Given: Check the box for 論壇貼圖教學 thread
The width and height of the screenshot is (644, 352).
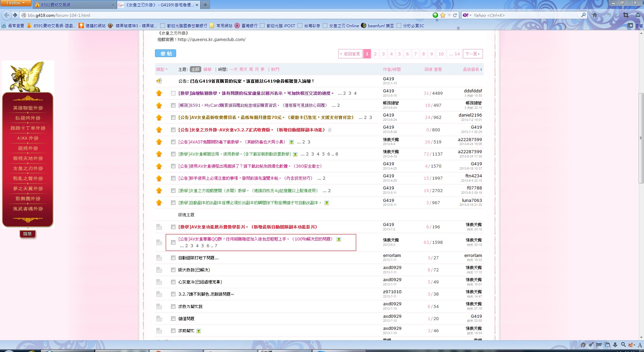Looking at the screenshot, I should pyautogui.click(x=173, y=93).
